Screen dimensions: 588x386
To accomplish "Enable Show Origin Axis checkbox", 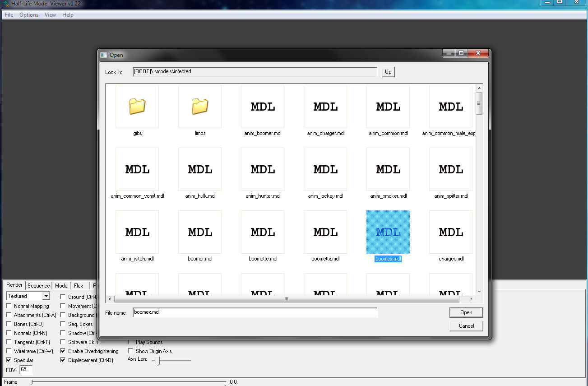I will [x=131, y=351].
